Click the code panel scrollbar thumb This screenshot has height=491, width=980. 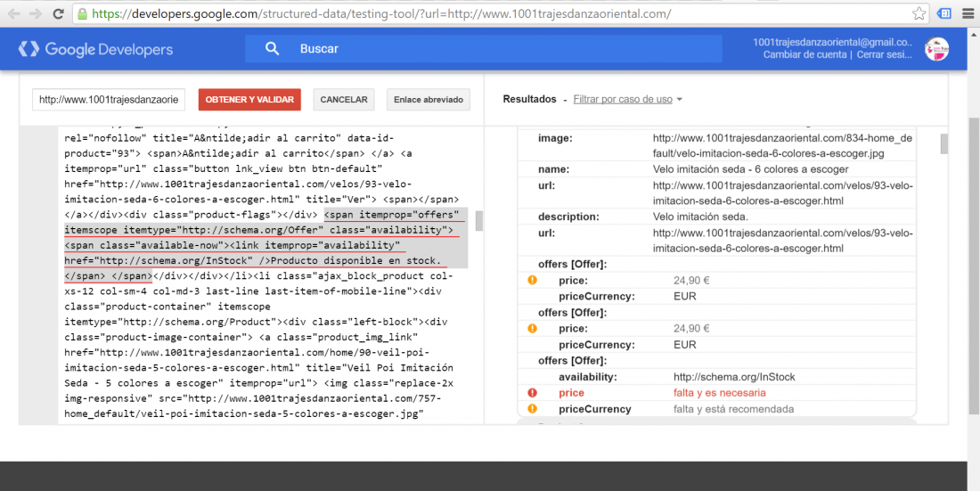[479, 221]
